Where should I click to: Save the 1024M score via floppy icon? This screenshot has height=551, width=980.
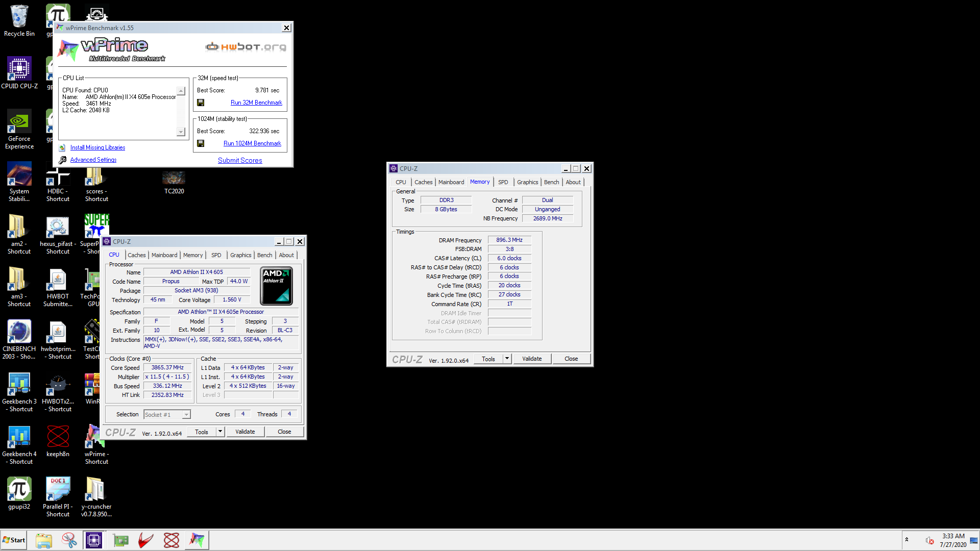point(201,143)
